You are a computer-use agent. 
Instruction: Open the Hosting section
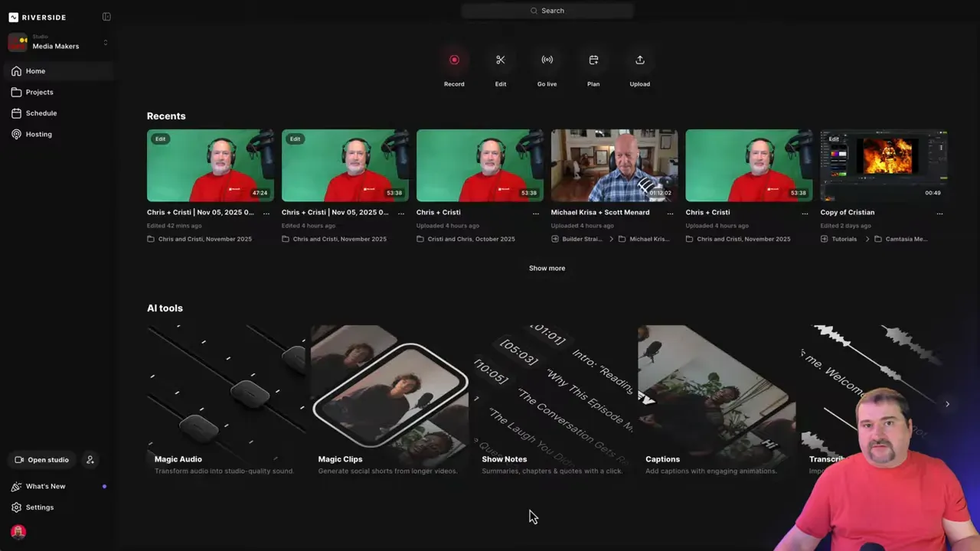(x=38, y=134)
